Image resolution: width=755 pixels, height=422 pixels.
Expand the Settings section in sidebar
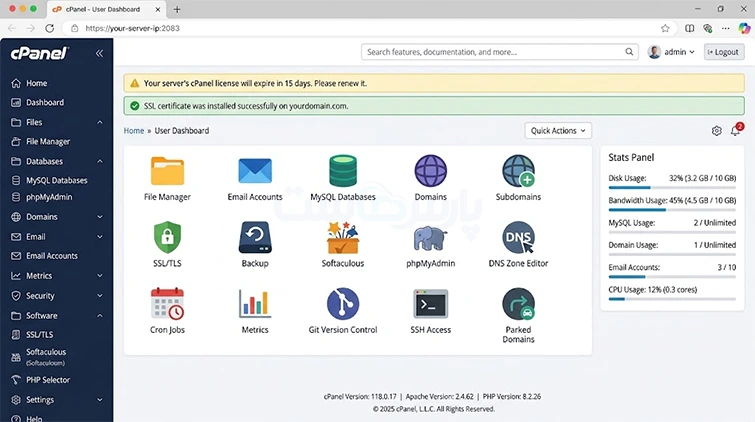click(100, 399)
